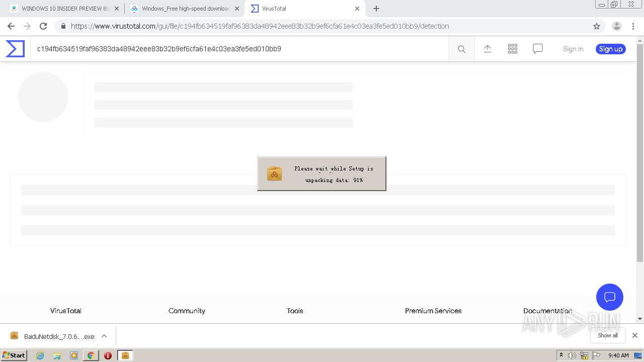Viewport: 644px width, 362px height.
Task: Open the Documentation footer heading
Action: [547, 311]
